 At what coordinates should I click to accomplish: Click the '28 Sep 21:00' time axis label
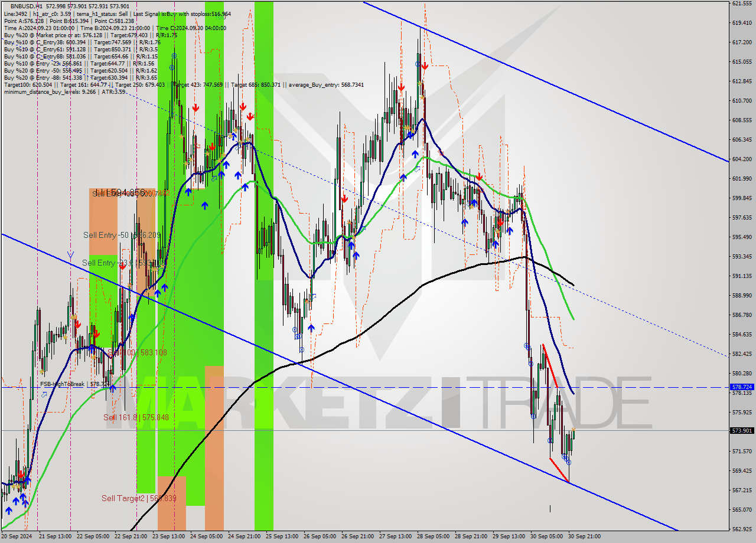tap(471, 537)
